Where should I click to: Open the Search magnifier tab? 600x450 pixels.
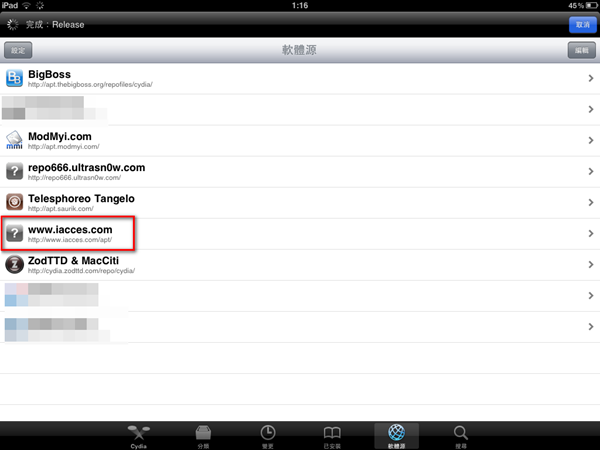[461, 436]
